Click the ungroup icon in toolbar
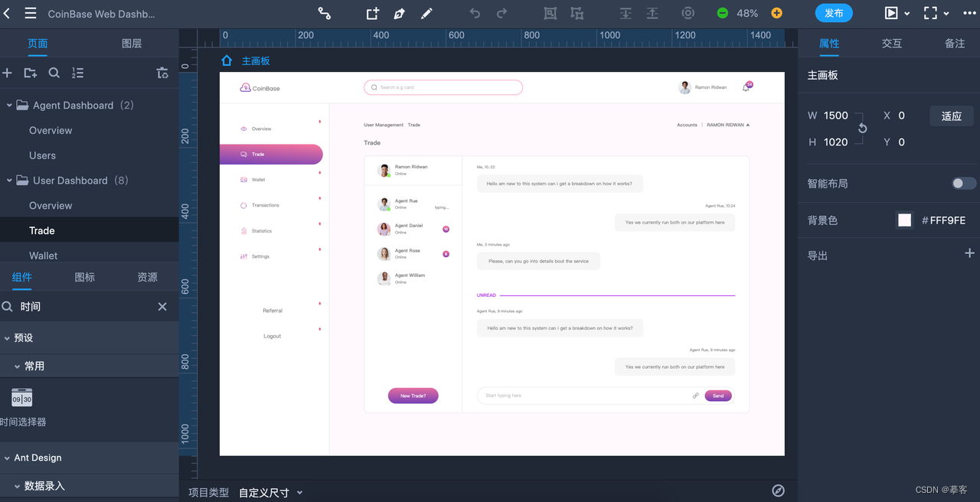 [x=577, y=13]
